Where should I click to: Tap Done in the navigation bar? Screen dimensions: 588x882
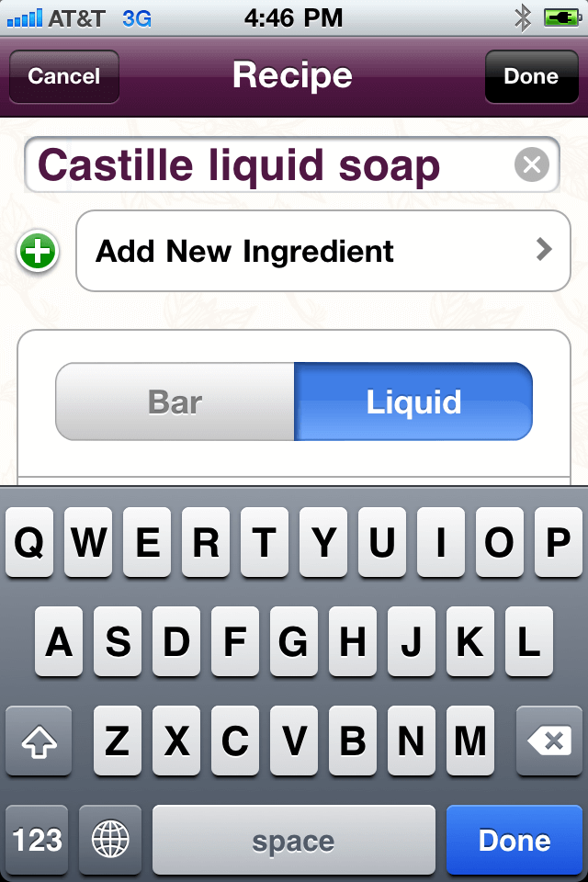click(531, 76)
